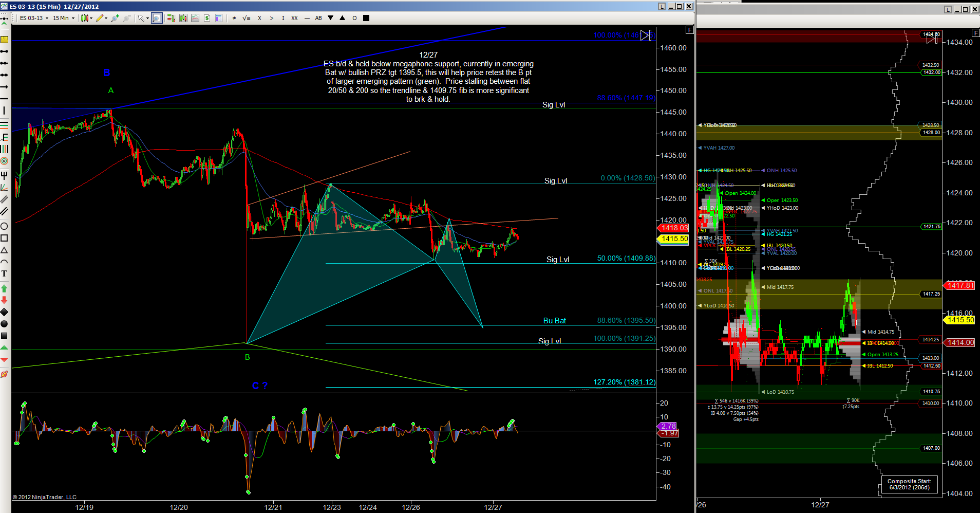Viewport: 980px width, 513px height.
Task: Open the ES 03-13 instrument dropdown
Action: [34, 18]
